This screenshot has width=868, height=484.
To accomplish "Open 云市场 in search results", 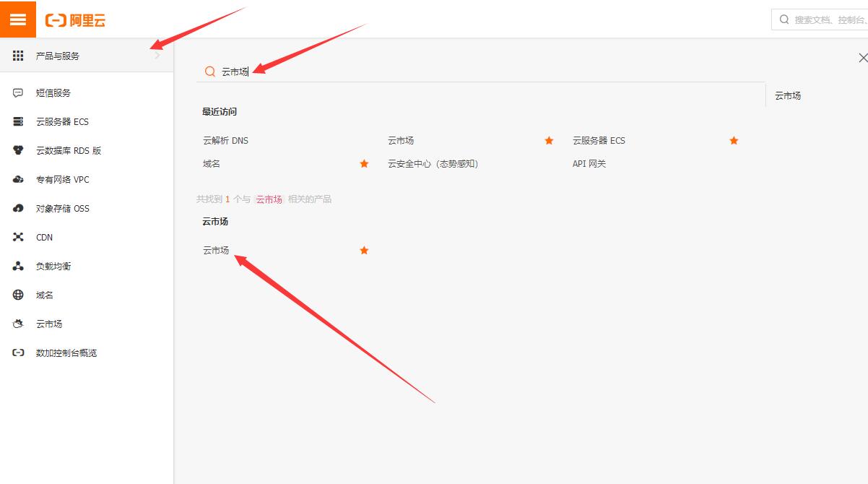I will [216, 251].
